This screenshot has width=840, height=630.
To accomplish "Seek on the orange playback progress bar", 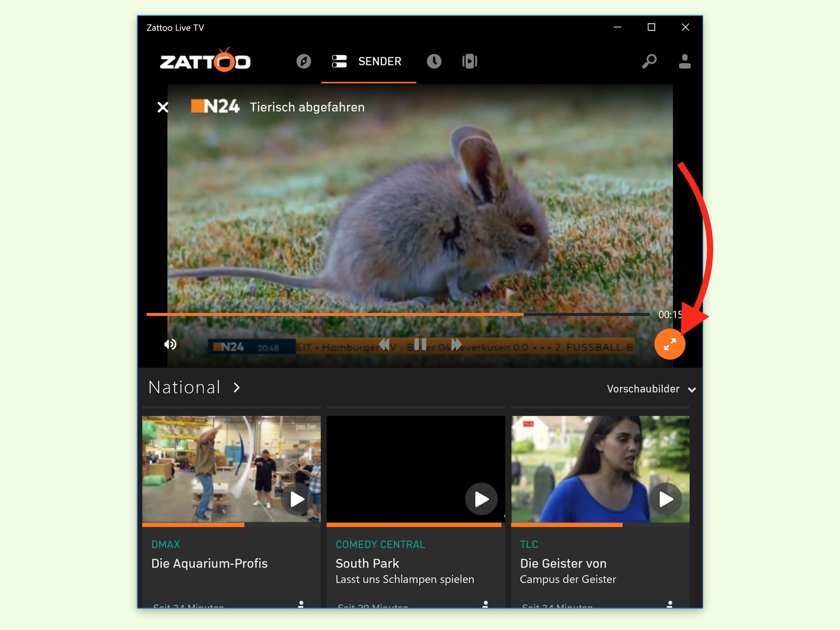I will click(398, 314).
